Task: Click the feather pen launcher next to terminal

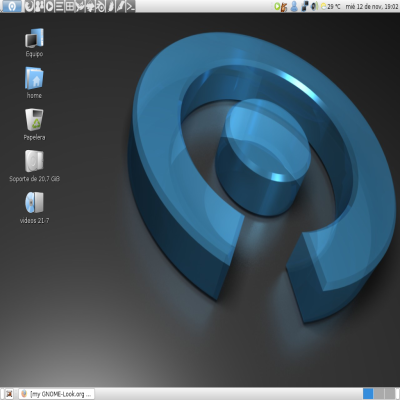Action: [121, 6]
